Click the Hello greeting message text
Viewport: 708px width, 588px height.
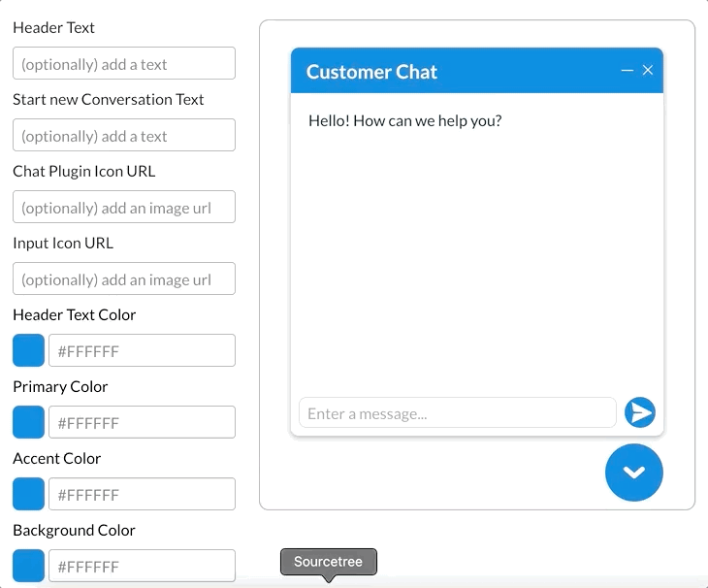pos(404,121)
